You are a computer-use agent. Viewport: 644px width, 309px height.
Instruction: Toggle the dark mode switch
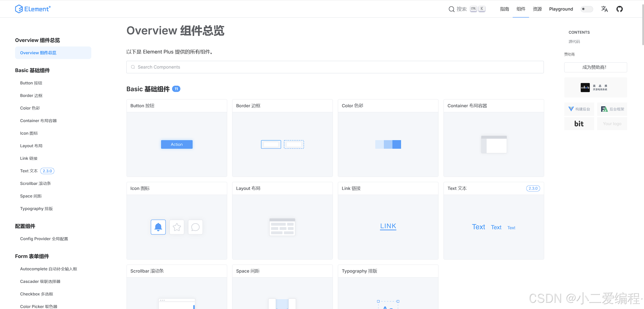point(587,9)
